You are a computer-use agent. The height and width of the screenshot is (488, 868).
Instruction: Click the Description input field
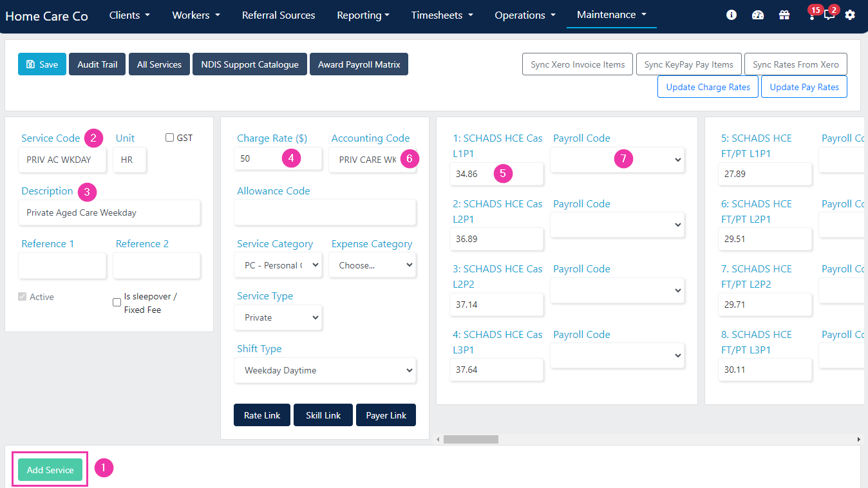coord(109,212)
